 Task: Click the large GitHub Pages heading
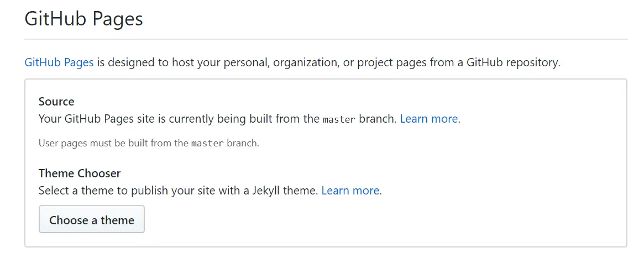[84, 19]
